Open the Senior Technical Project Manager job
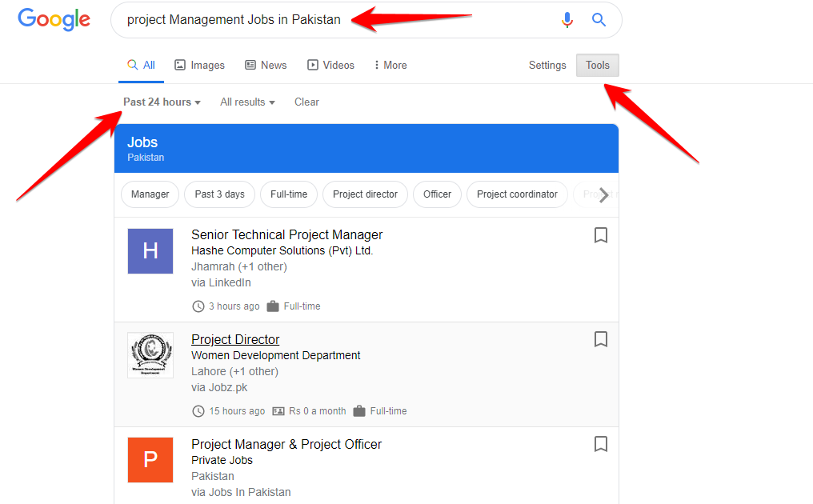813x504 pixels. (x=286, y=235)
